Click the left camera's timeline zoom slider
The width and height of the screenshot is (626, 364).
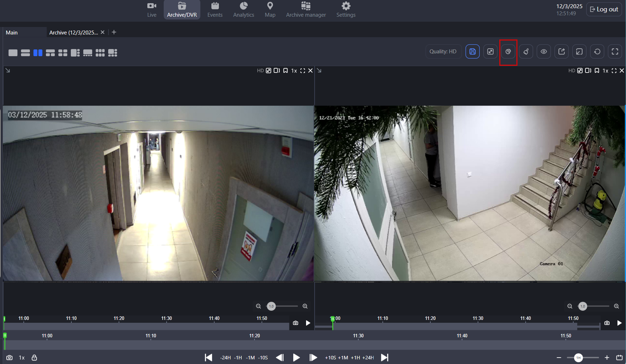[272, 306]
